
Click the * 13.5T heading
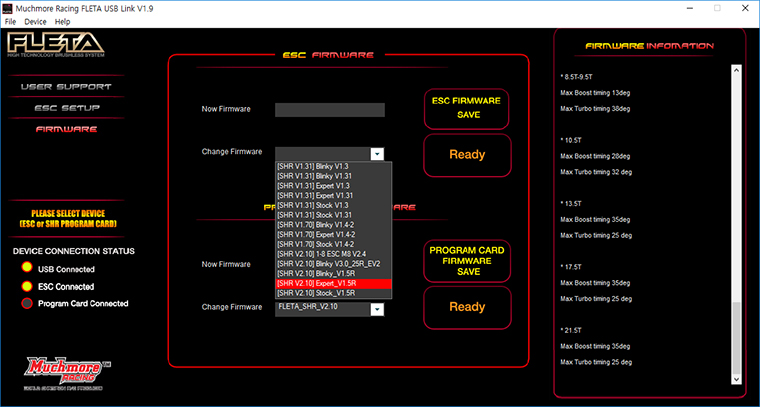tap(571, 204)
